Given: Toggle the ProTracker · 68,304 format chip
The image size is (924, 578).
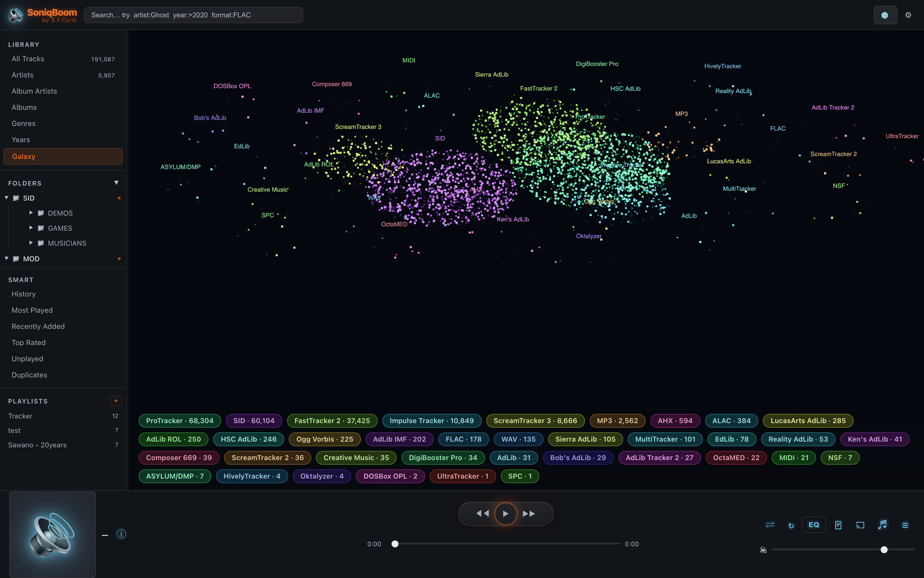Looking at the screenshot, I should point(179,420).
